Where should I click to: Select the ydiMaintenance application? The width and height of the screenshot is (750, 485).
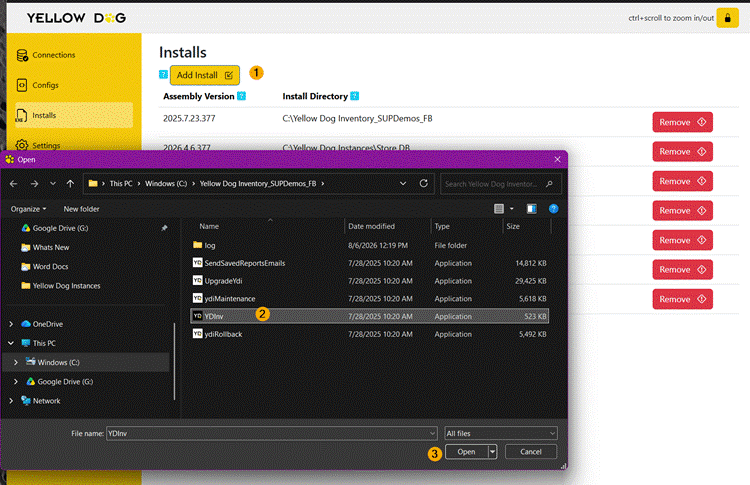coord(369,298)
